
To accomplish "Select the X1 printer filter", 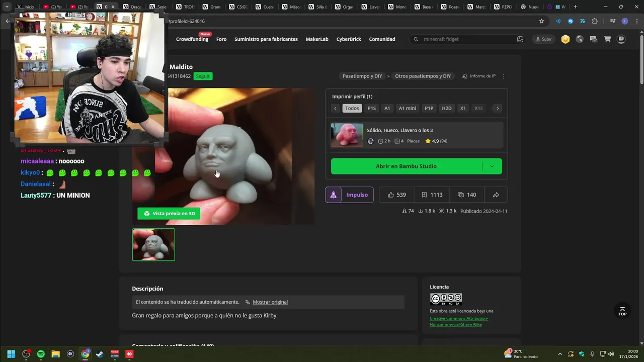I will tap(463, 108).
